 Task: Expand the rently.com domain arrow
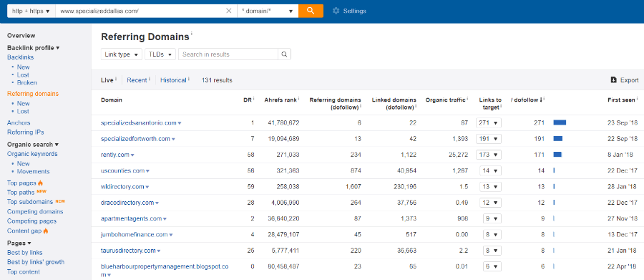(132, 155)
